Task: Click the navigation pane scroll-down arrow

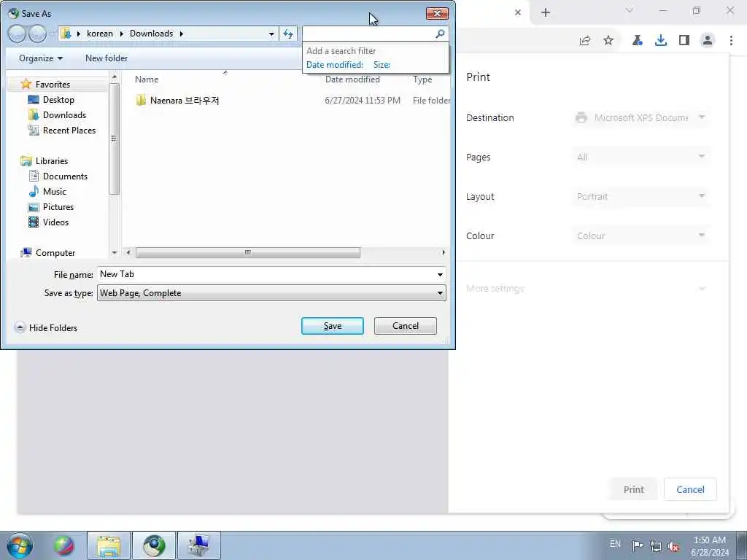Action: coord(115,252)
